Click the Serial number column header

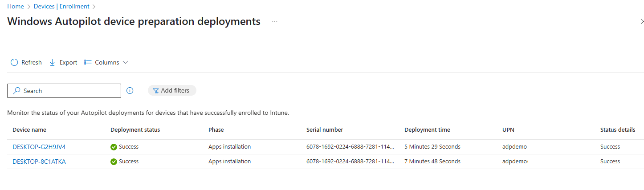click(x=325, y=130)
